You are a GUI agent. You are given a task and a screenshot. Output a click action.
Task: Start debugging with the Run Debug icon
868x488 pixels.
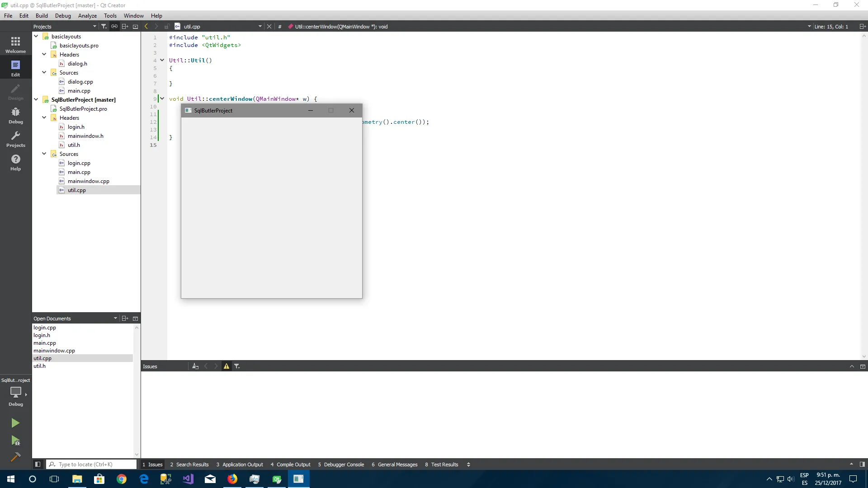coord(15,441)
